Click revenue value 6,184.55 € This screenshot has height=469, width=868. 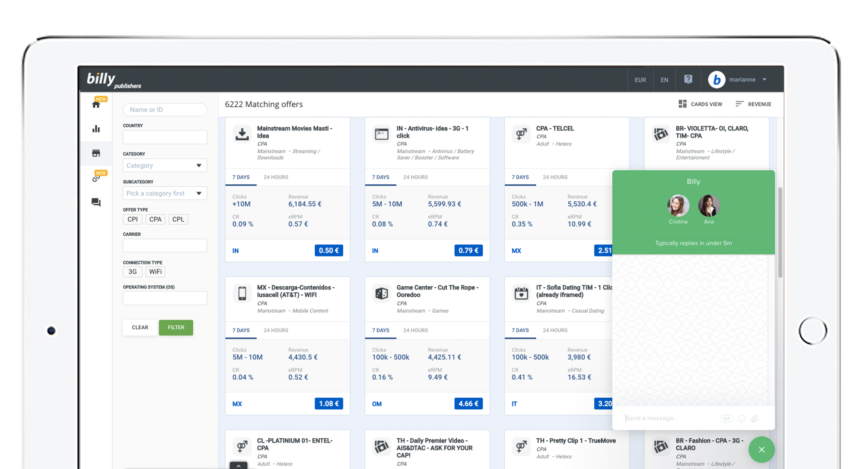point(305,204)
